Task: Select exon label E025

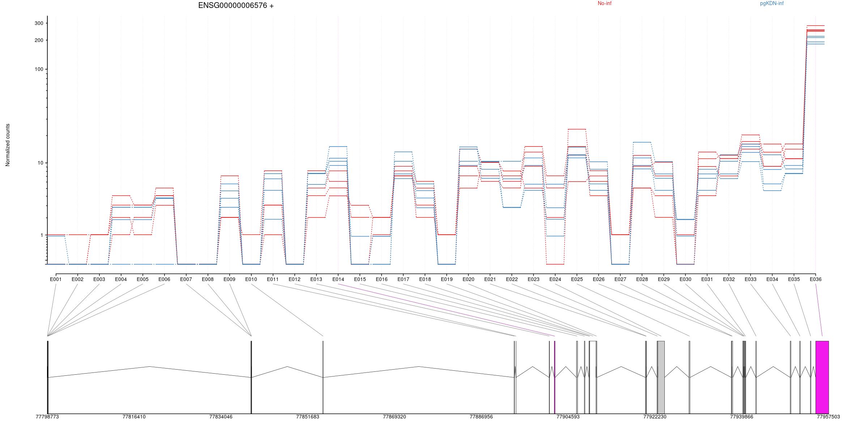Action: pos(577,280)
